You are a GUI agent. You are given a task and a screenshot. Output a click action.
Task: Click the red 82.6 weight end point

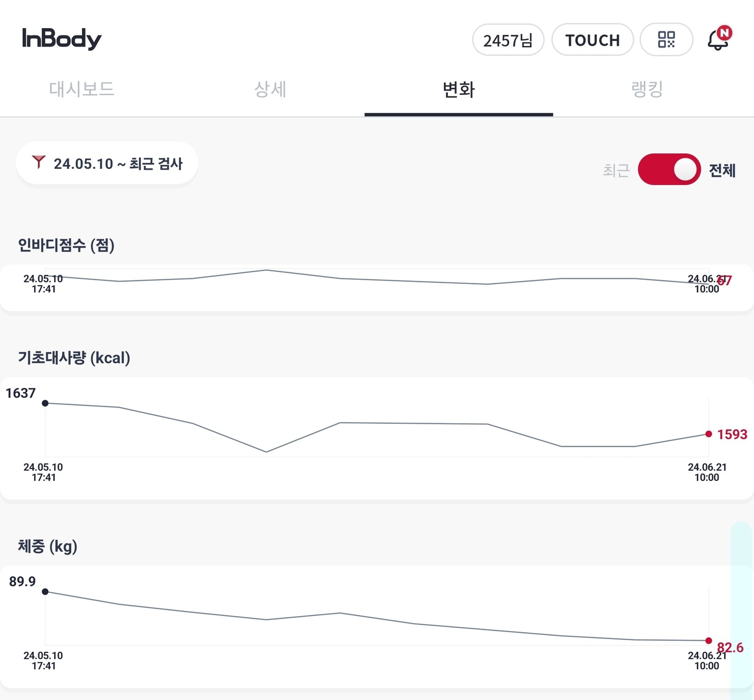[709, 641]
